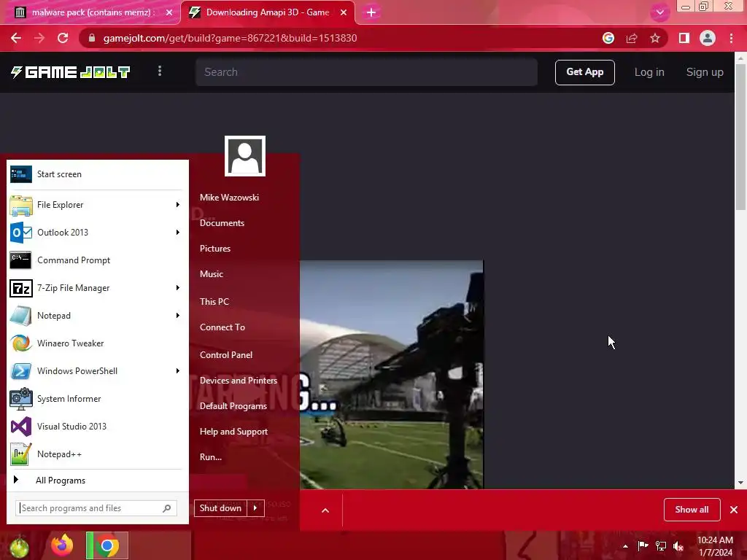Expand 7-Zip File Manager submenu arrow

tap(178, 288)
